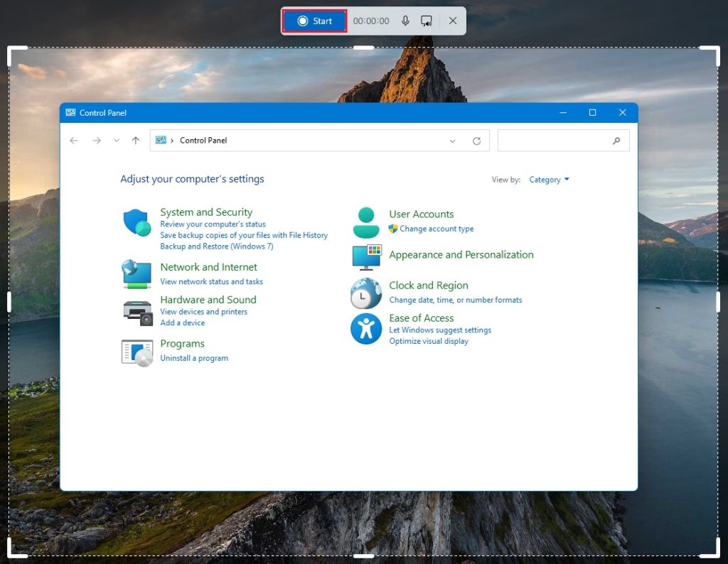Click the Uninstall a program link
728x564 pixels.
click(x=194, y=358)
